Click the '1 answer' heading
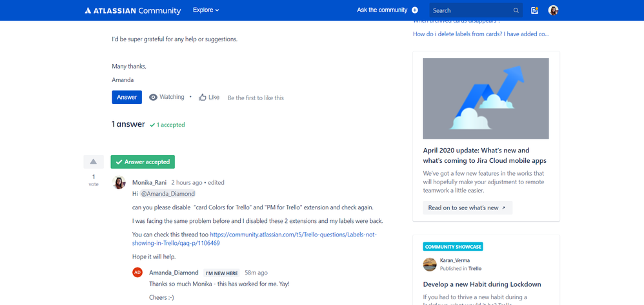Screen dimensions: 644x305 click(128, 124)
